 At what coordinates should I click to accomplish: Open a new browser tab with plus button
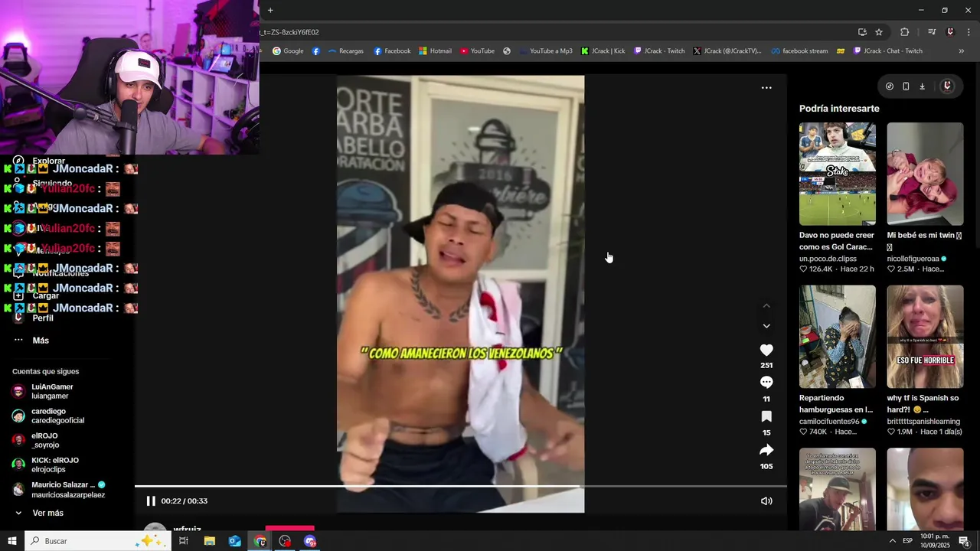270,10
